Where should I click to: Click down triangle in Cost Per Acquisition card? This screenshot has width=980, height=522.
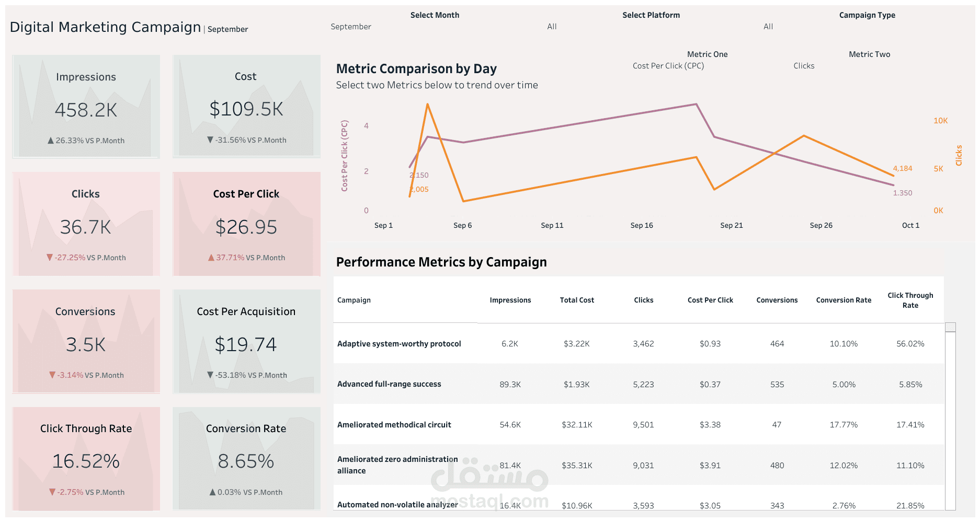tap(210, 375)
